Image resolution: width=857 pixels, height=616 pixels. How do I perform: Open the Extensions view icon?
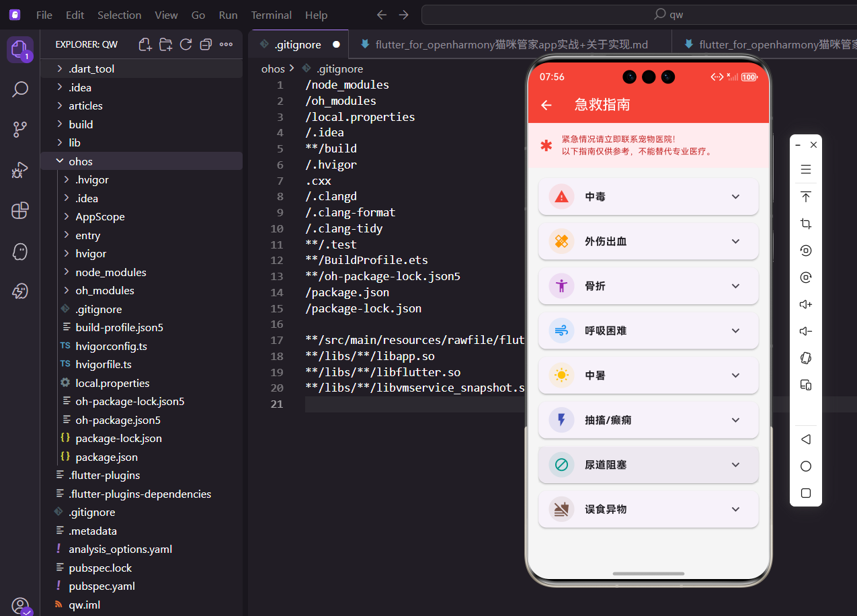point(19,210)
